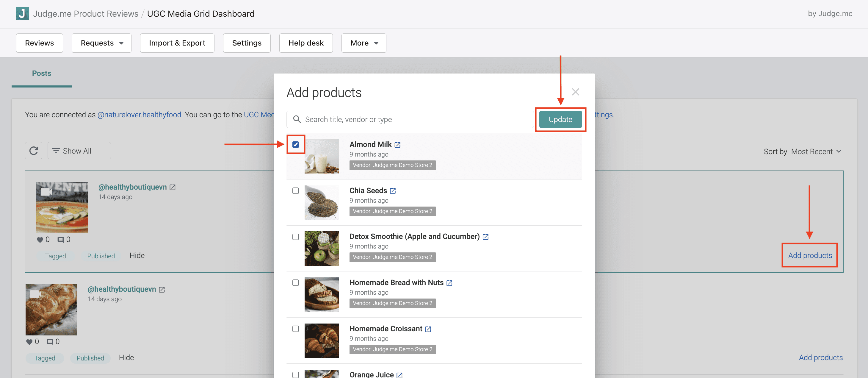Refresh the posts list
This screenshot has height=378, width=868.
tap(33, 151)
